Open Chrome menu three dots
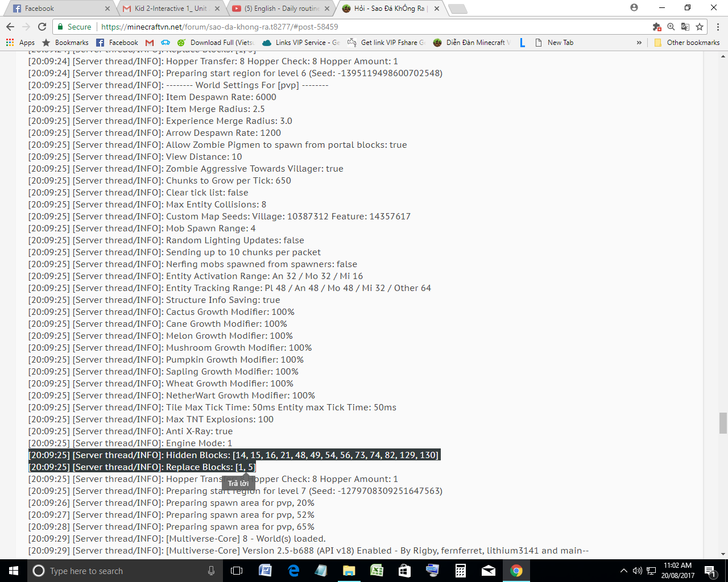Image resolution: width=728 pixels, height=582 pixels. pyautogui.click(x=718, y=27)
